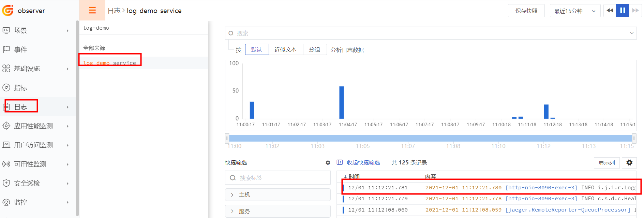Click the 应用性能监测 APM icon

tap(6, 126)
